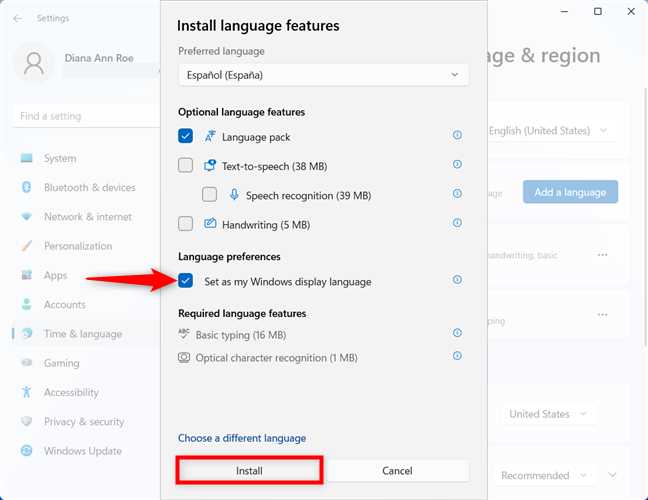Click the Gaming controller icon

pyautogui.click(x=26, y=363)
